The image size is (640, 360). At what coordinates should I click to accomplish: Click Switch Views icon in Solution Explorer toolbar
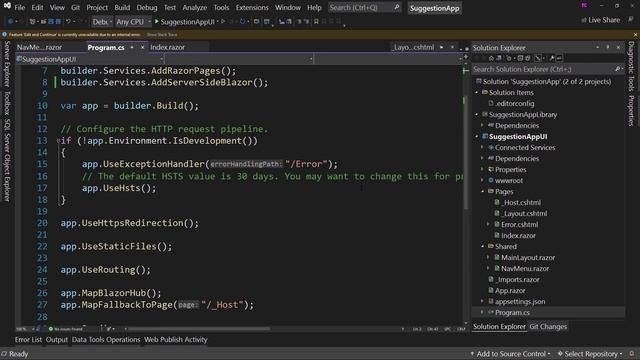(x=499, y=58)
